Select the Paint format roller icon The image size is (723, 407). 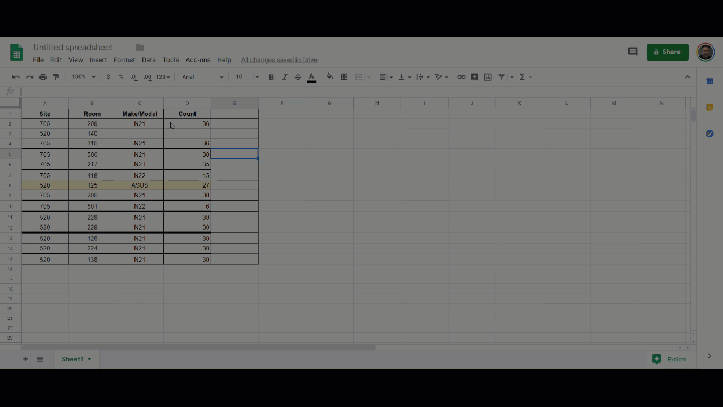[x=56, y=77]
